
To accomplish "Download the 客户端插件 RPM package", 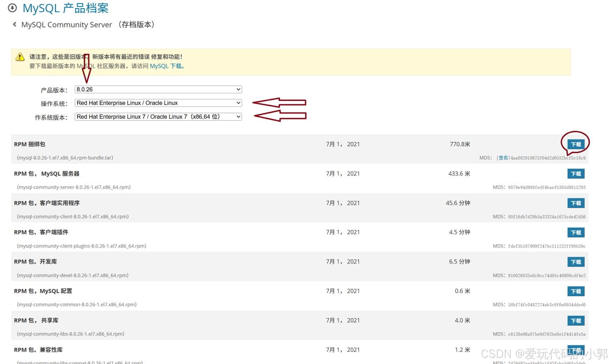I will click(x=576, y=233).
